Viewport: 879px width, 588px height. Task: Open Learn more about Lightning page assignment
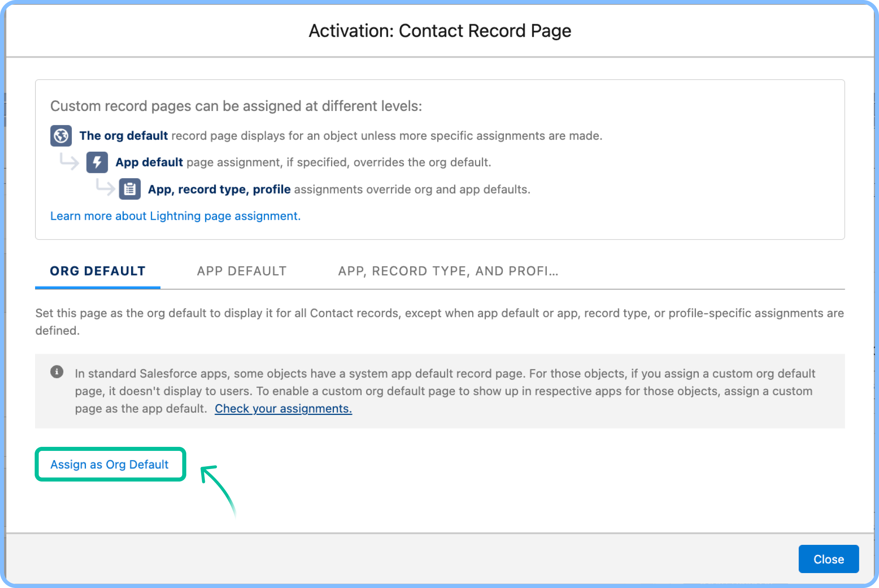pyautogui.click(x=175, y=216)
